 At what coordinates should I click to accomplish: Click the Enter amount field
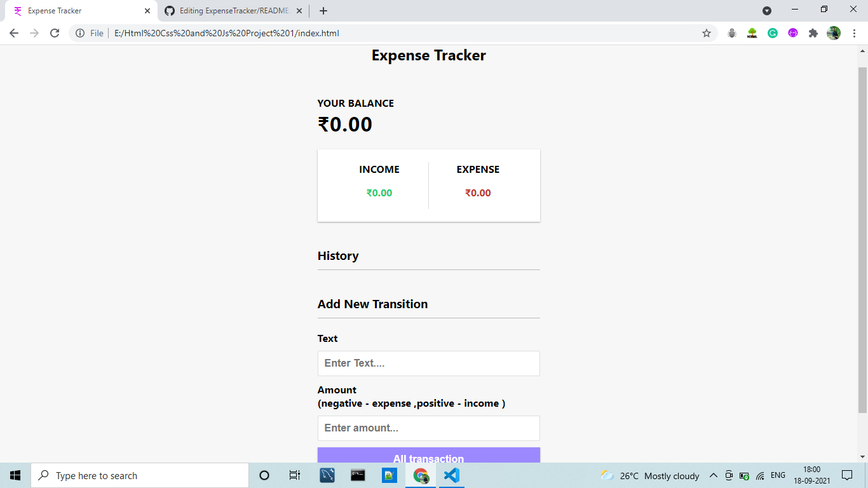point(429,428)
